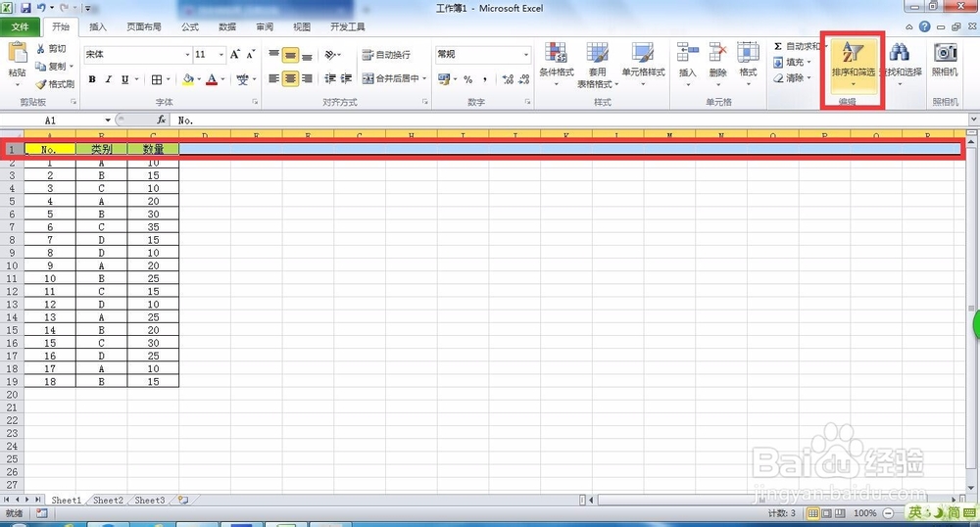Click the Format cells icon

(x=748, y=53)
